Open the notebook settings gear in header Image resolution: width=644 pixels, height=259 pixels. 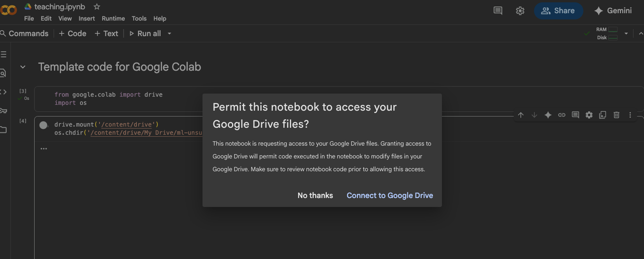pyautogui.click(x=520, y=11)
